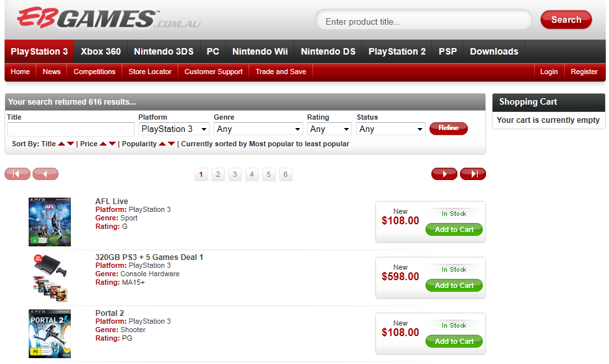
Task: Sort by Price descending arrow
Action: coord(112,144)
